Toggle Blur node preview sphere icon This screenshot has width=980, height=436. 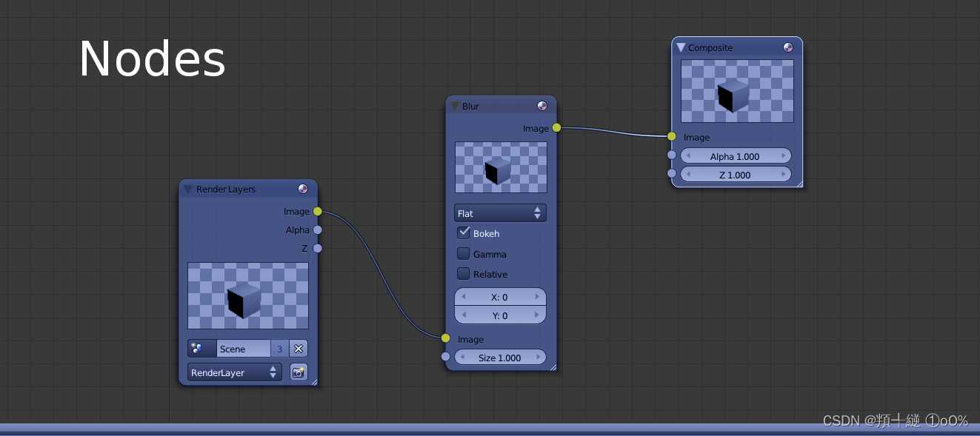[x=542, y=106]
